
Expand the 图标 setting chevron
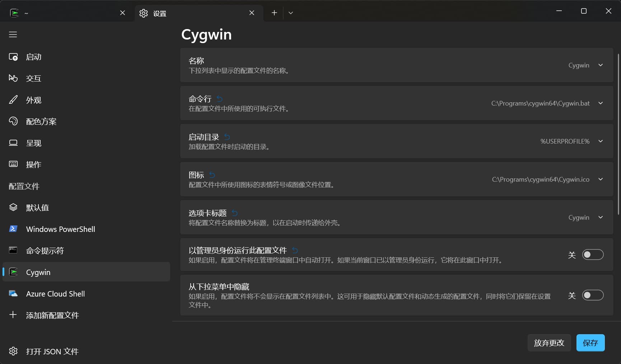[x=601, y=179]
